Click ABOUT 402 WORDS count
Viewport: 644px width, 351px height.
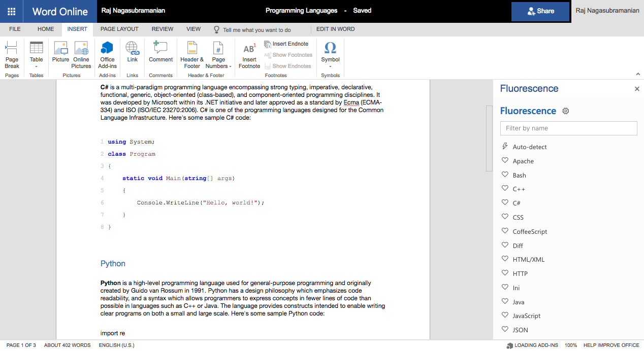(67, 345)
